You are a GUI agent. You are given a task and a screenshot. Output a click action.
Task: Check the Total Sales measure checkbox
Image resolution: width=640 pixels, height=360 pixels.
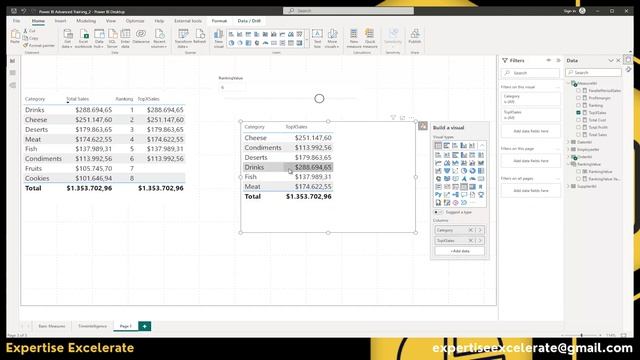[x=578, y=135]
